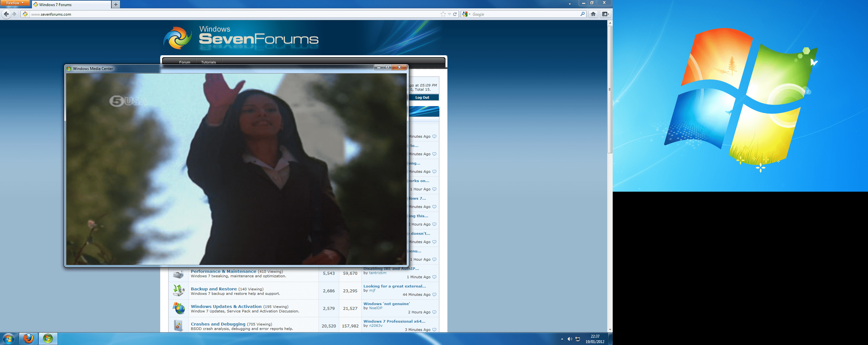Click the URL address bar field
The height and width of the screenshot is (345, 868).
(x=235, y=14)
